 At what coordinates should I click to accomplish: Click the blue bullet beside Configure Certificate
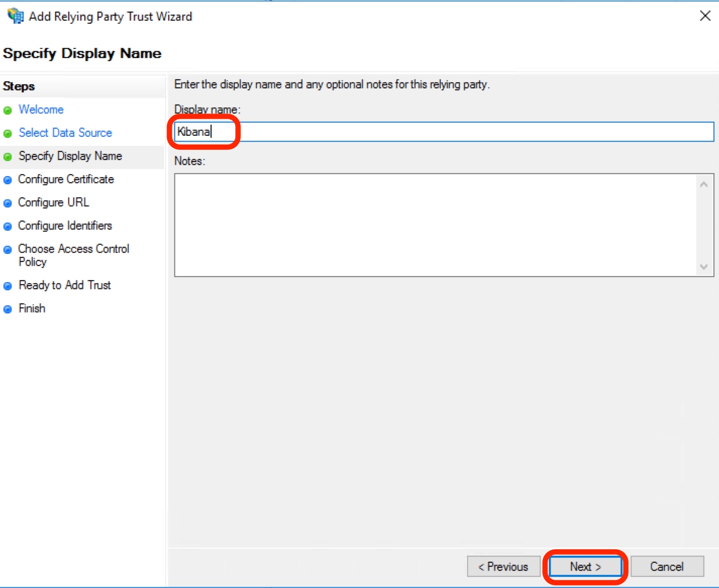[8, 180]
